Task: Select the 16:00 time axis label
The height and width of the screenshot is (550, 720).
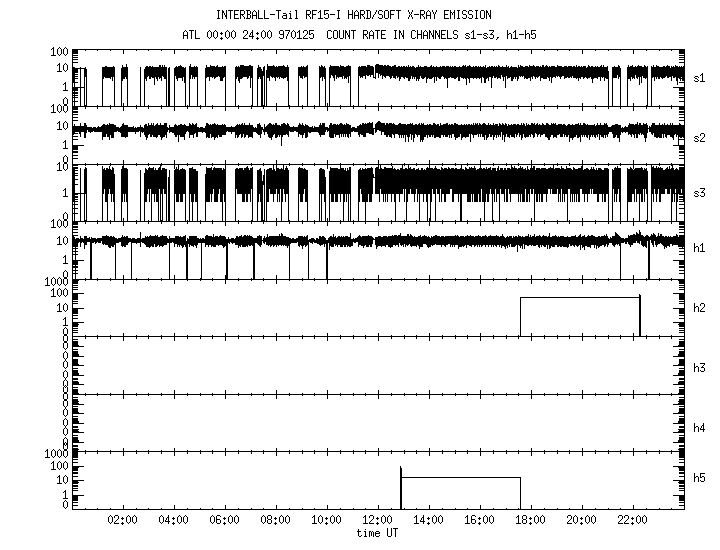Action: [x=479, y=521]
